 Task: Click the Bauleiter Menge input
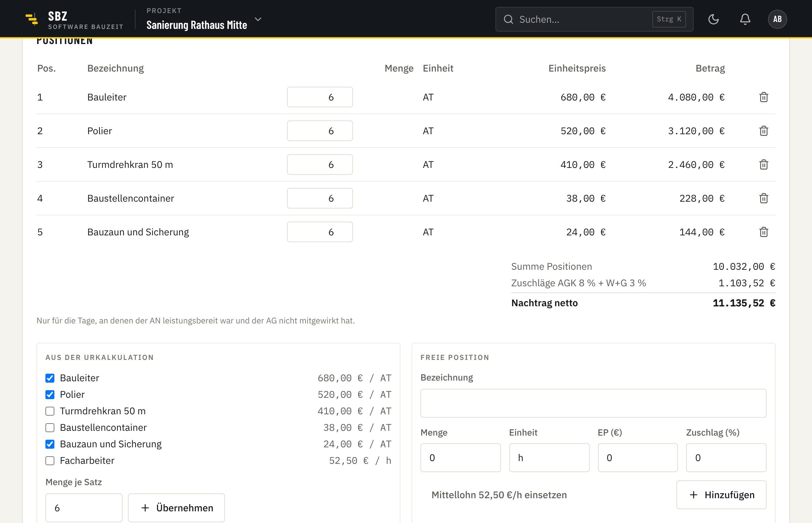click(320, 97)
